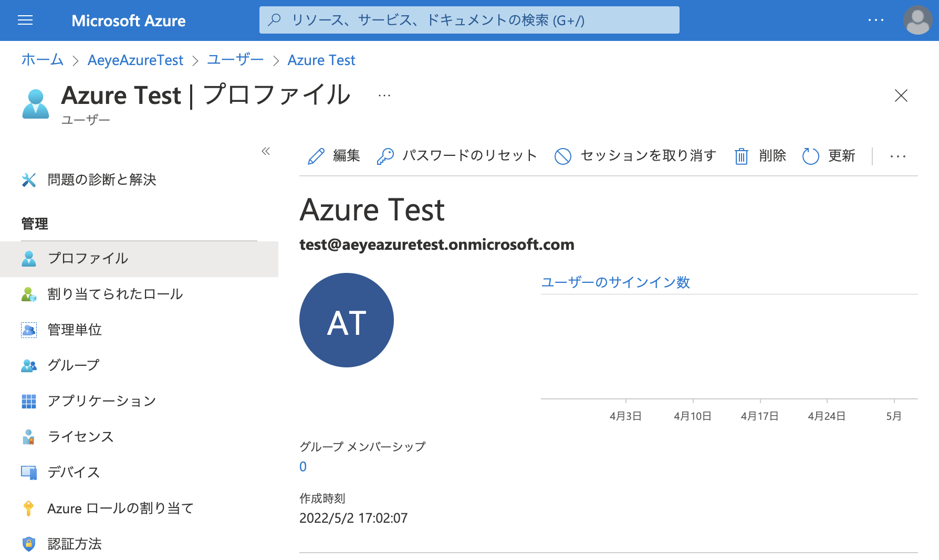
Task: Click the AT profile avatar circle
Action: (x=347, y=320)
